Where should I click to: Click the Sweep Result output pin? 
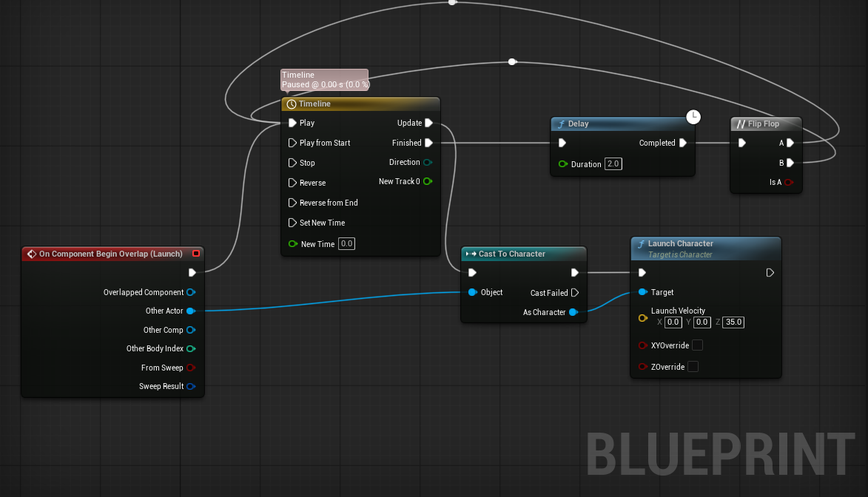191,386
